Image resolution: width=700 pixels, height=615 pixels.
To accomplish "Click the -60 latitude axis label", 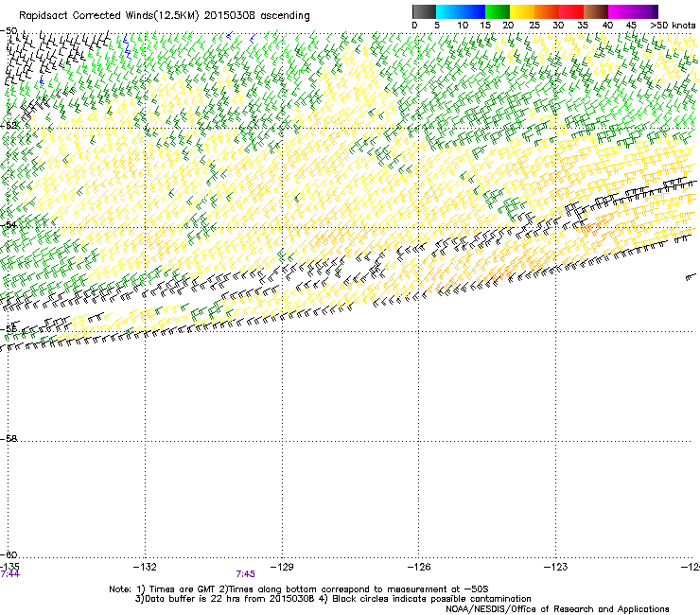I will point(9,555).
